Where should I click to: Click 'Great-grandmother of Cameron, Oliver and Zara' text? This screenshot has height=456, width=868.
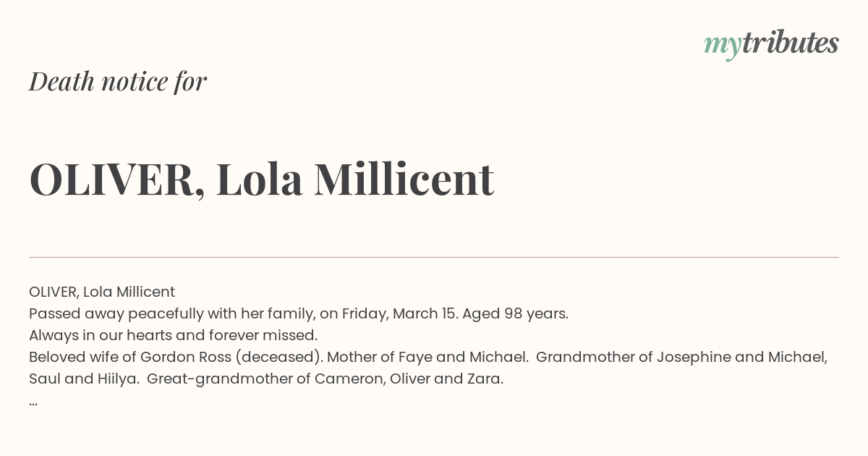pos(325,379)
